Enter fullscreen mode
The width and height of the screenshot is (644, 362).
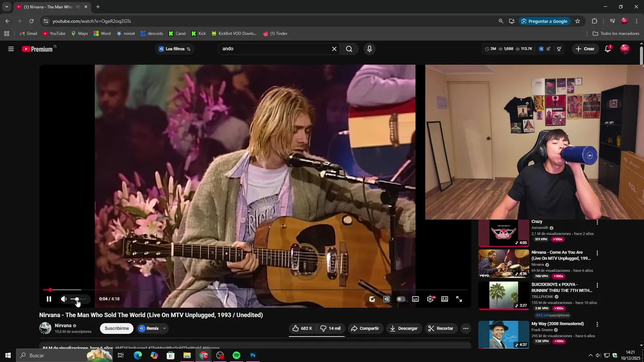(459, 299)
